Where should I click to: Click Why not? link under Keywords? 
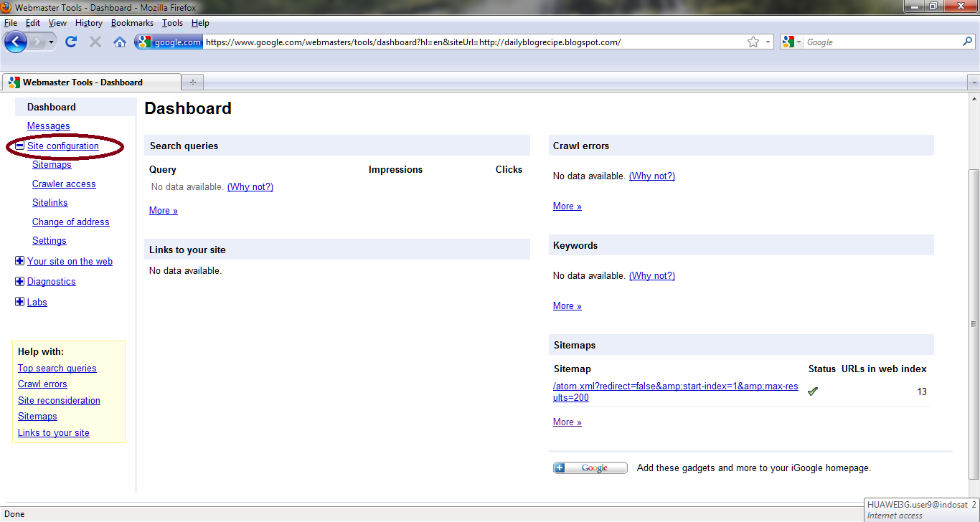click(652, 276)
